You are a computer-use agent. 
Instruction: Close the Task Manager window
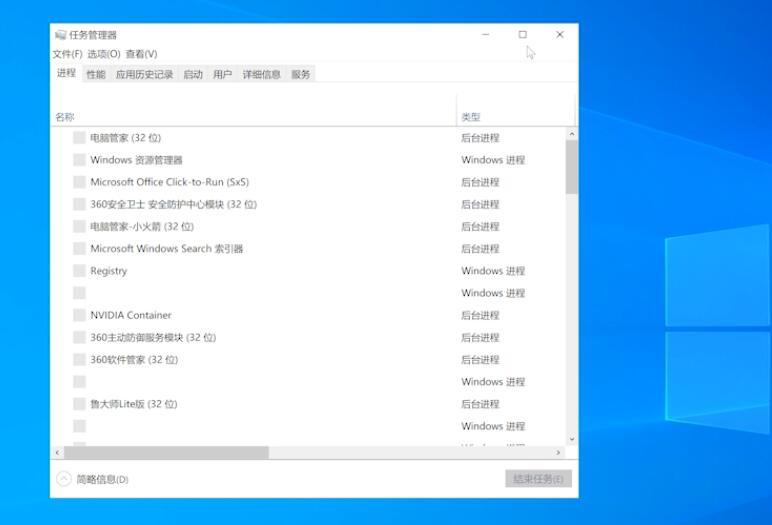(560, 34)
